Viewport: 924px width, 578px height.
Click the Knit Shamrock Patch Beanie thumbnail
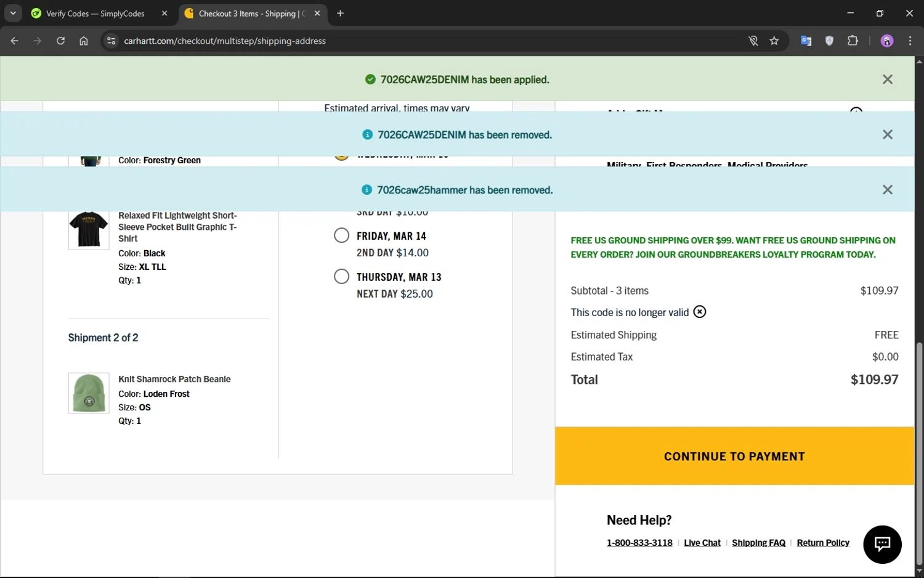[x=89, y=393]
